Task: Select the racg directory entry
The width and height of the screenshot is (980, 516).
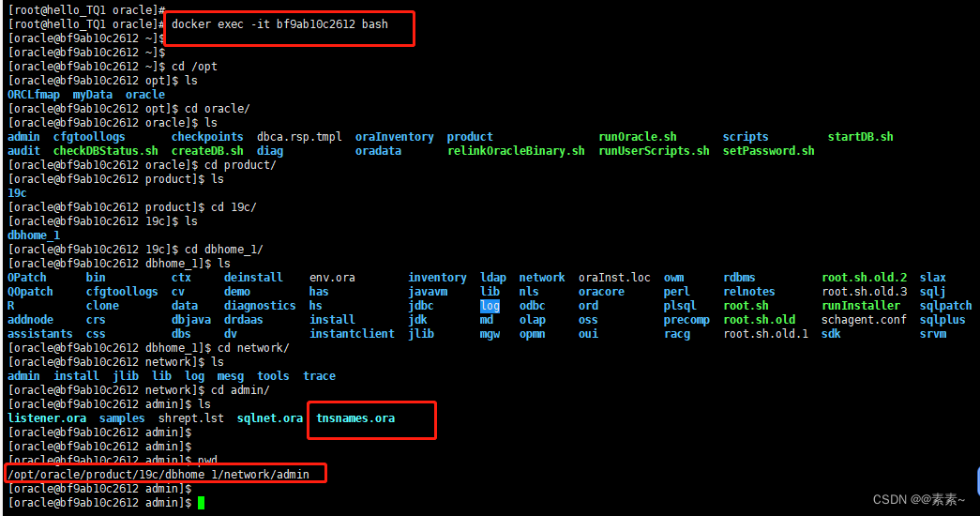Action: tap(677, 334)
